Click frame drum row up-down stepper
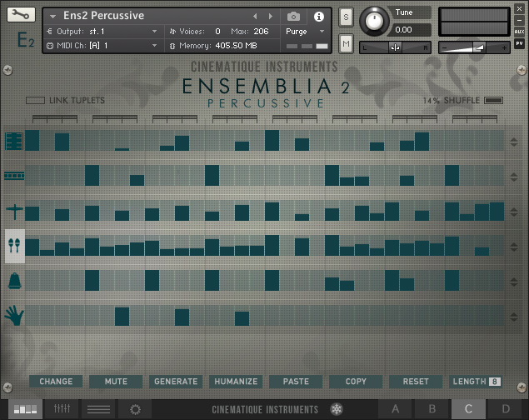This screenshot has height=420, width=529. (514, 142)
